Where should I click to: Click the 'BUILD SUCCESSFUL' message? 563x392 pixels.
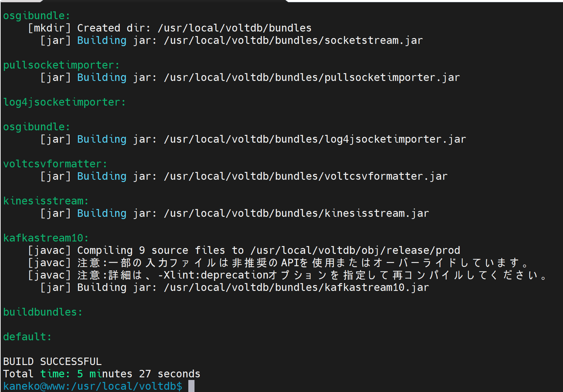[x=52, y=361]
